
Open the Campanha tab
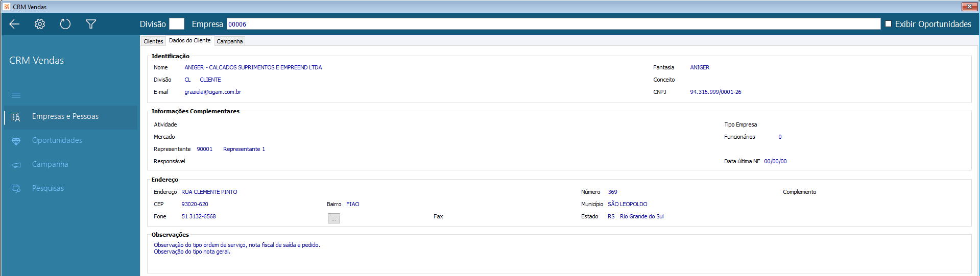[230, 41]
